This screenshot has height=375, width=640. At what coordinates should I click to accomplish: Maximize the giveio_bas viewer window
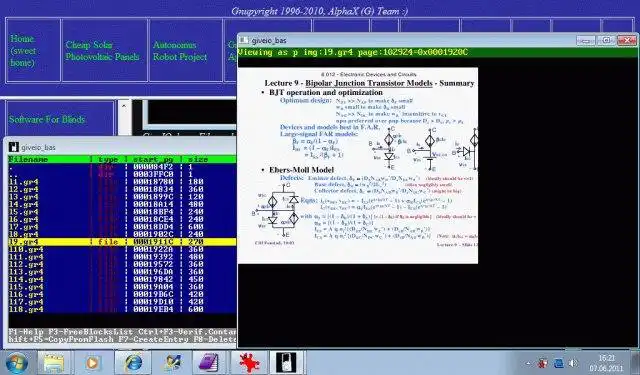tap(606, 40)
